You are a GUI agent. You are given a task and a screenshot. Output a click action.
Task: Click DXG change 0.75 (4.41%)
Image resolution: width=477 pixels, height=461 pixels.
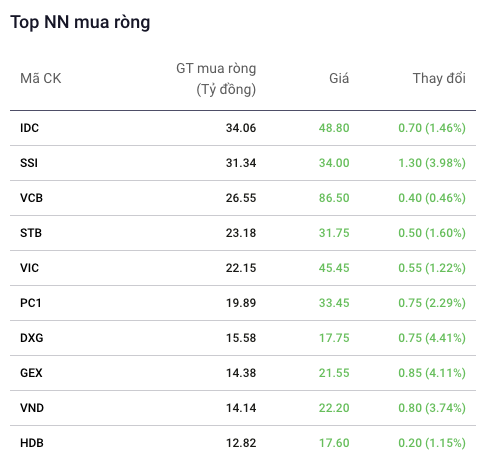tap(432, 338)
